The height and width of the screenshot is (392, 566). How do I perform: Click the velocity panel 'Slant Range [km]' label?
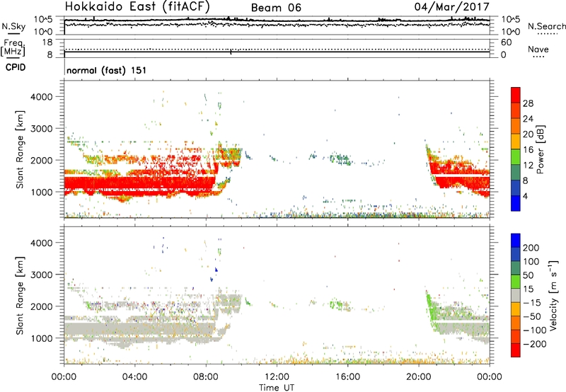(20, 295)
